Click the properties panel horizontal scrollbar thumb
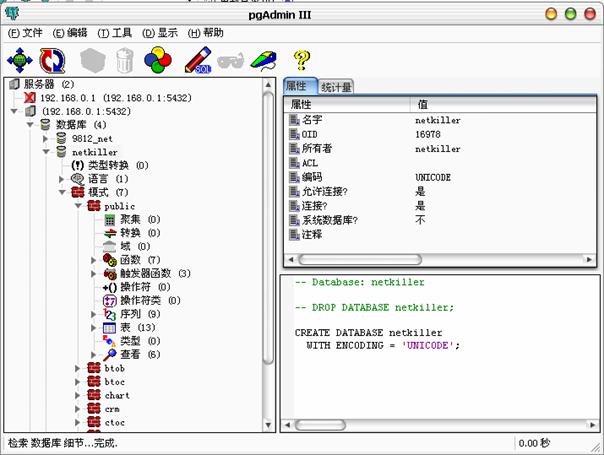The height and width of the screenshot is (455, 604). point(360,259)
